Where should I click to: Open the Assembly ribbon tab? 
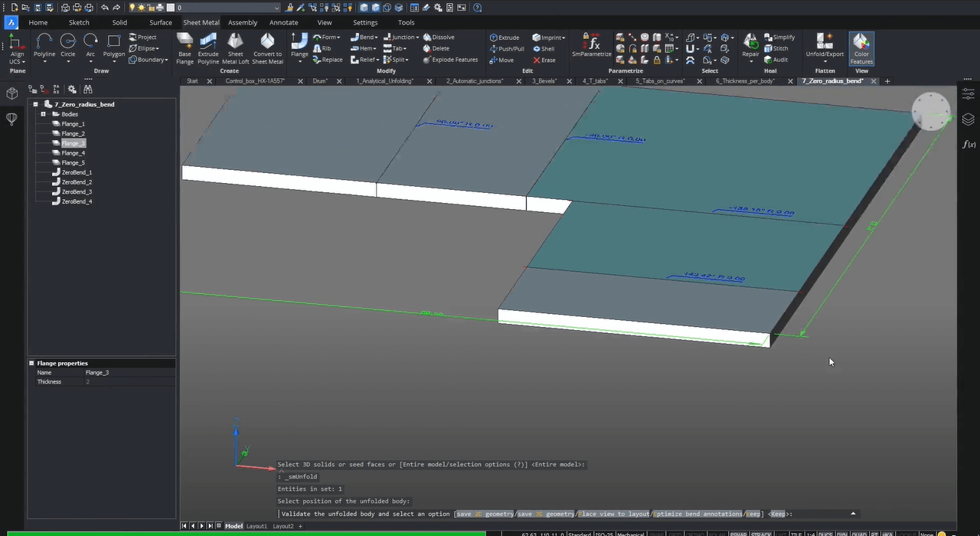(243, 22)
